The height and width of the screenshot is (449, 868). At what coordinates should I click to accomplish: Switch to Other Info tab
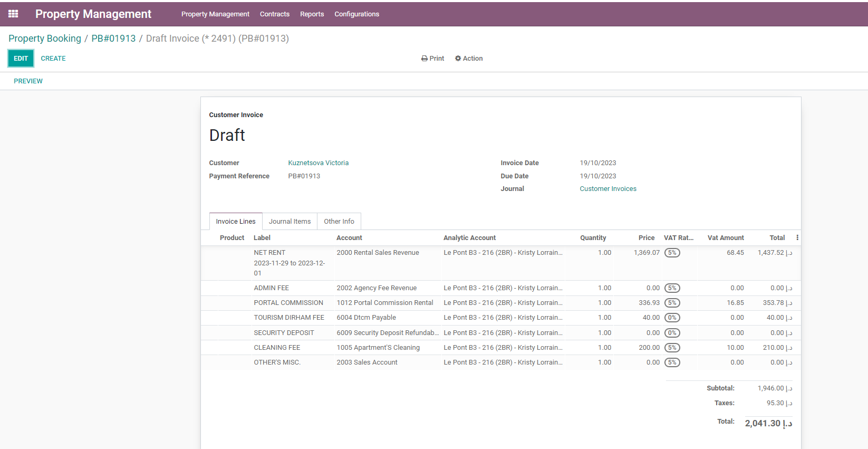click(x=339, y=222)
